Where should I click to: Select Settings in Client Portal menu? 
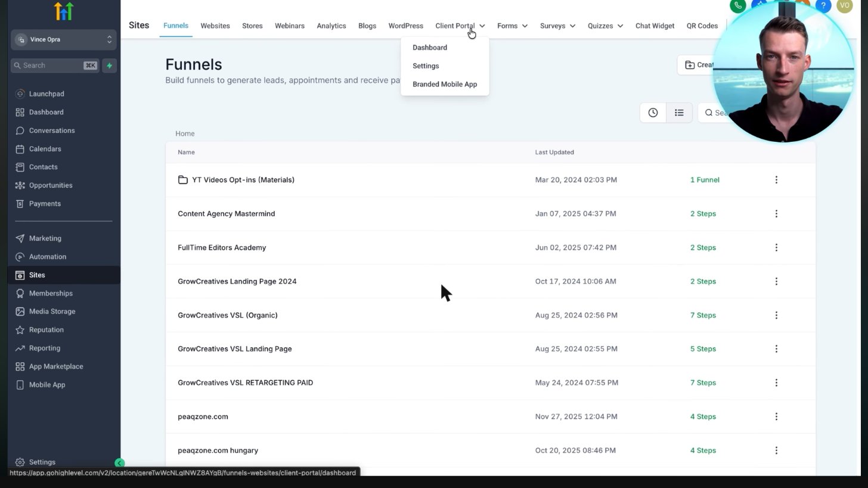[426, 66]
